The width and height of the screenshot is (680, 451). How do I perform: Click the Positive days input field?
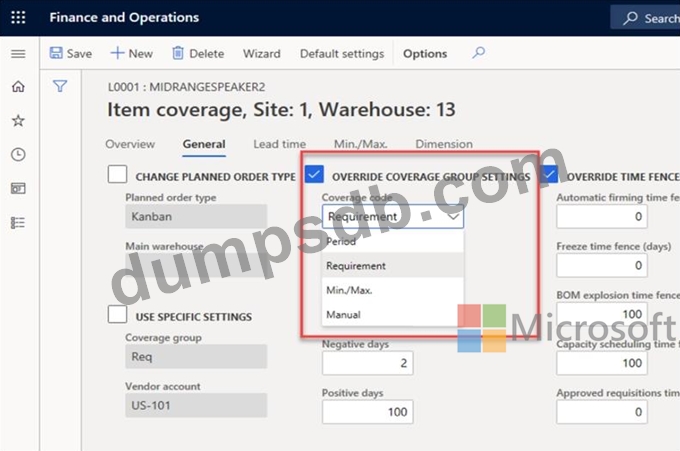[x=366, y=412]
